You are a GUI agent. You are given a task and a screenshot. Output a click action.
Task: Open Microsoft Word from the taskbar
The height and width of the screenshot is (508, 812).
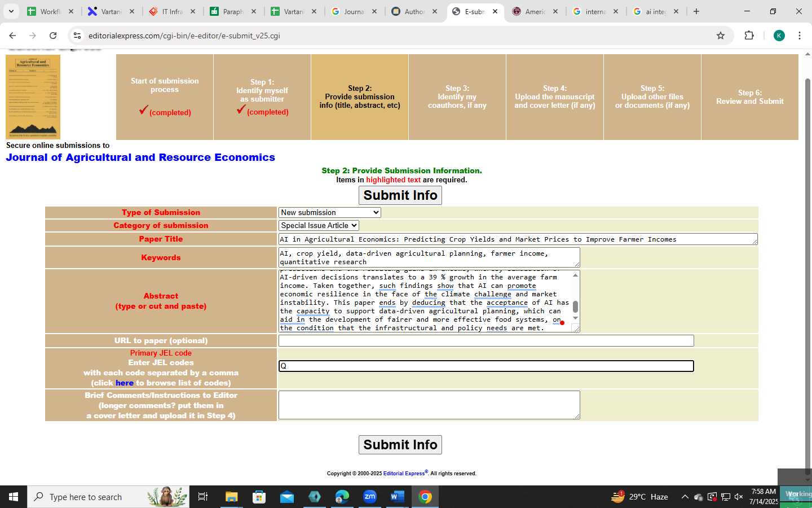coord(398,497)
